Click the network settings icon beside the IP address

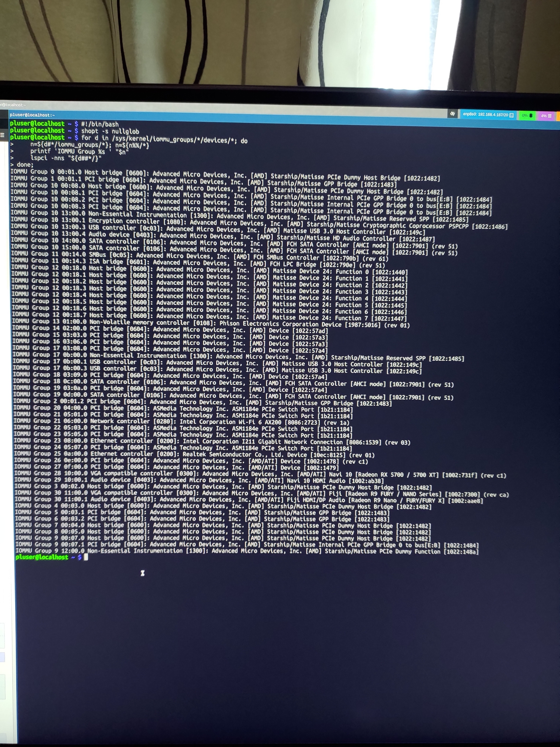pyautogui.click(x=511, y=115)
